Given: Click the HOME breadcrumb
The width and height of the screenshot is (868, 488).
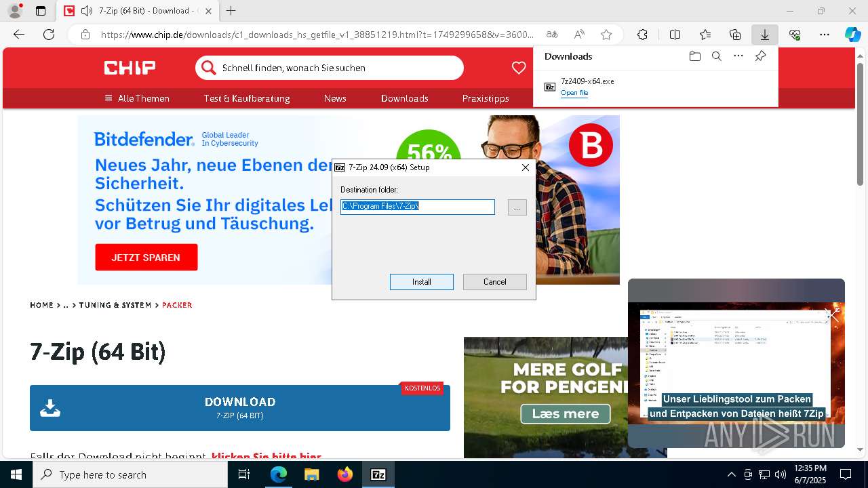Looking at the screenshot, I should tap(41, 305).
